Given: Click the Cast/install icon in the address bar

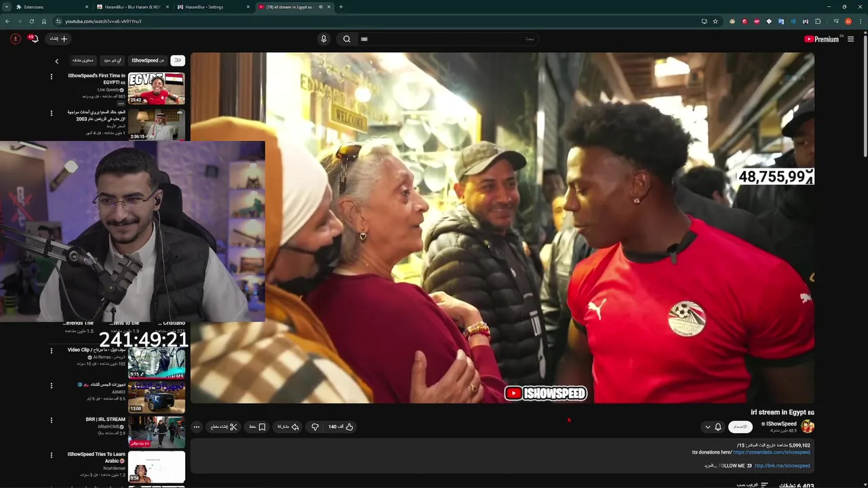Looking at the screenshot, I should pos(704,21).
